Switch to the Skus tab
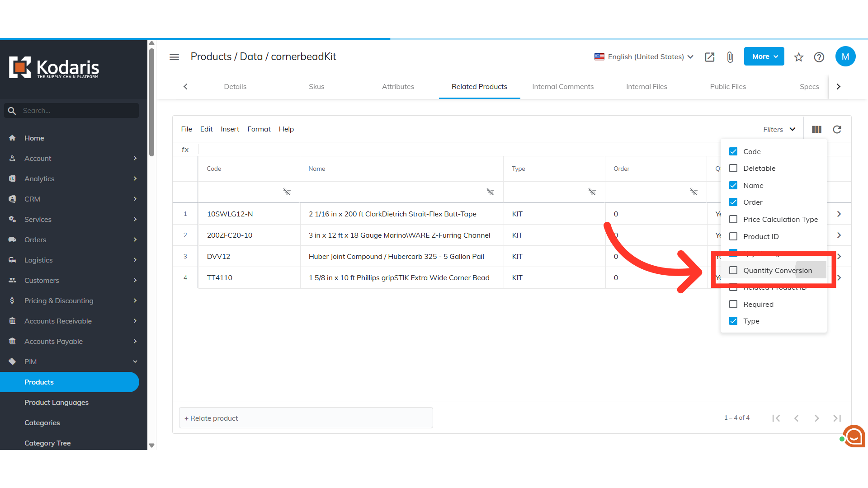This screenshot has width=868, height=488. 316,87
